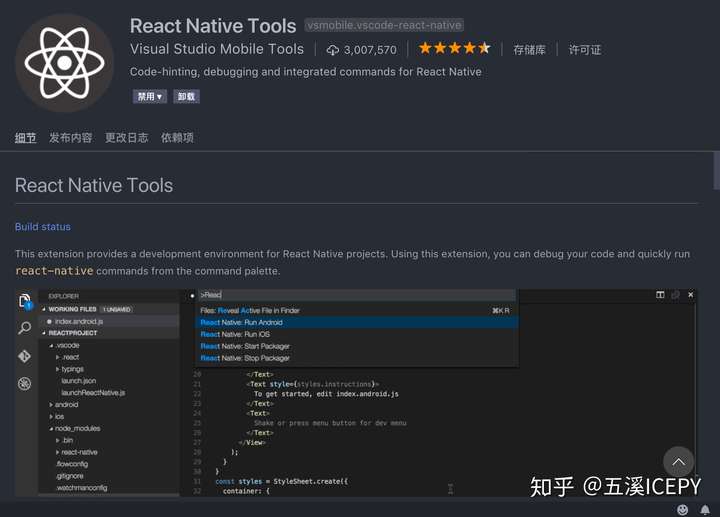Viewport: 720px width, 517px height.
Task: Switch to the 依赖项 dependencies tab
Action: [177, 137]
